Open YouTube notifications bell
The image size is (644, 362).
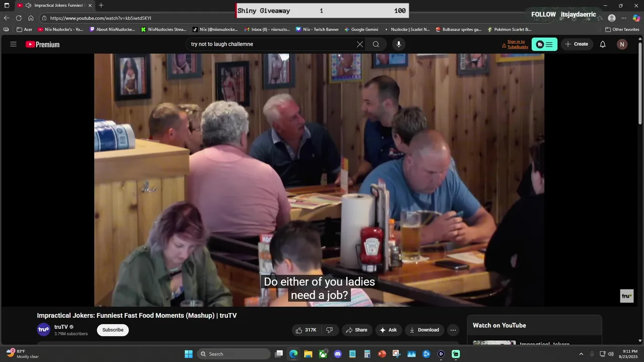[x=602, y=44]
